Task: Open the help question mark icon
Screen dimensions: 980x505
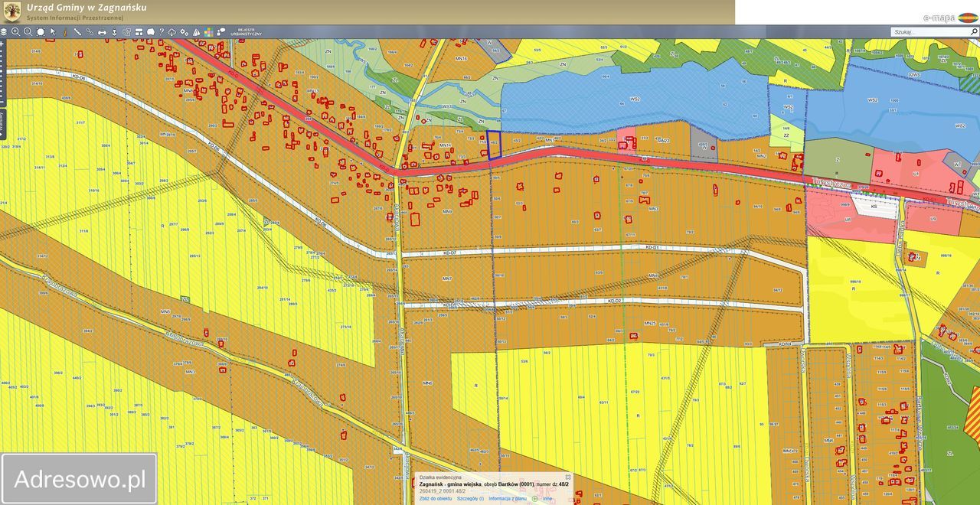Action: pos(161,32)
